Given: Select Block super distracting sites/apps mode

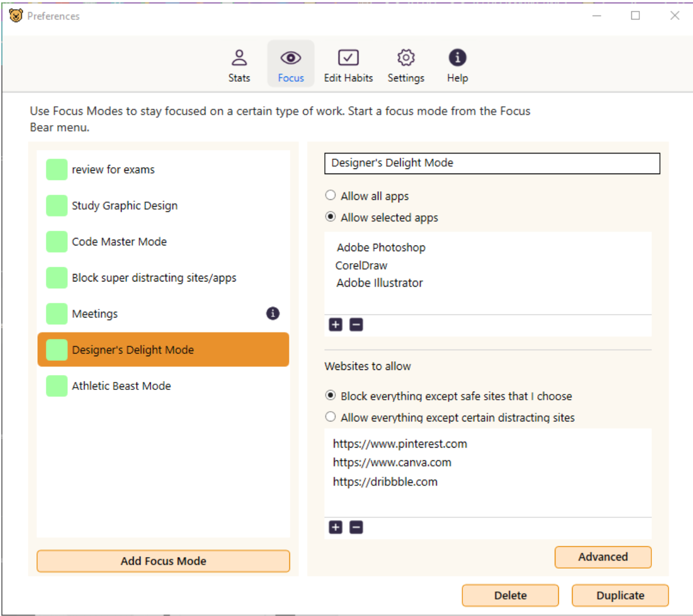Looking at the screenshot, I should (163, 277).
